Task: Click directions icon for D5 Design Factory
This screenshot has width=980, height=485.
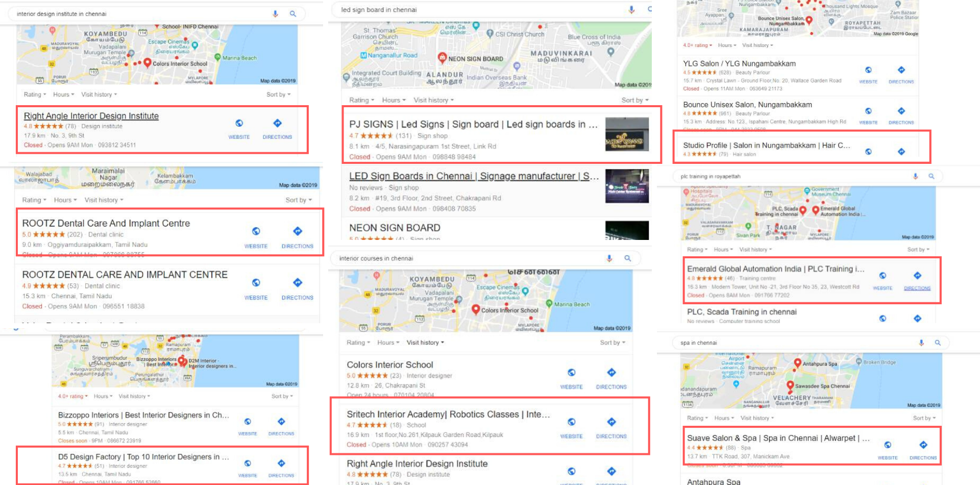Action: click(281, 464)
